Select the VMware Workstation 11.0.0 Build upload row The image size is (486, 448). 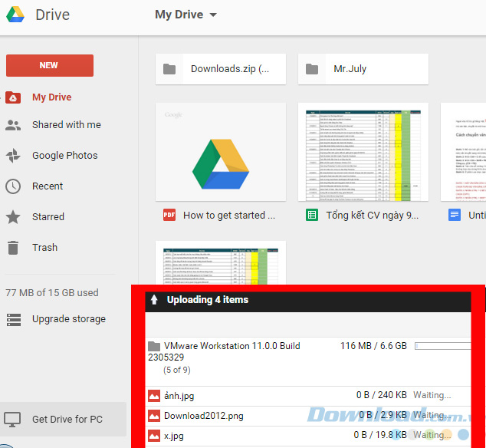click(308, 362)
